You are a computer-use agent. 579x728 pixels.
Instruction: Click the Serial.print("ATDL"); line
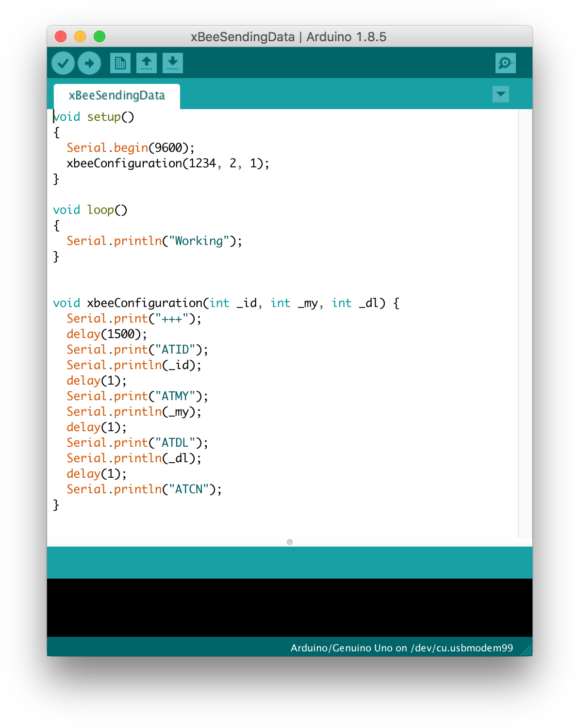pyautogui.click(x=137, y=443)
